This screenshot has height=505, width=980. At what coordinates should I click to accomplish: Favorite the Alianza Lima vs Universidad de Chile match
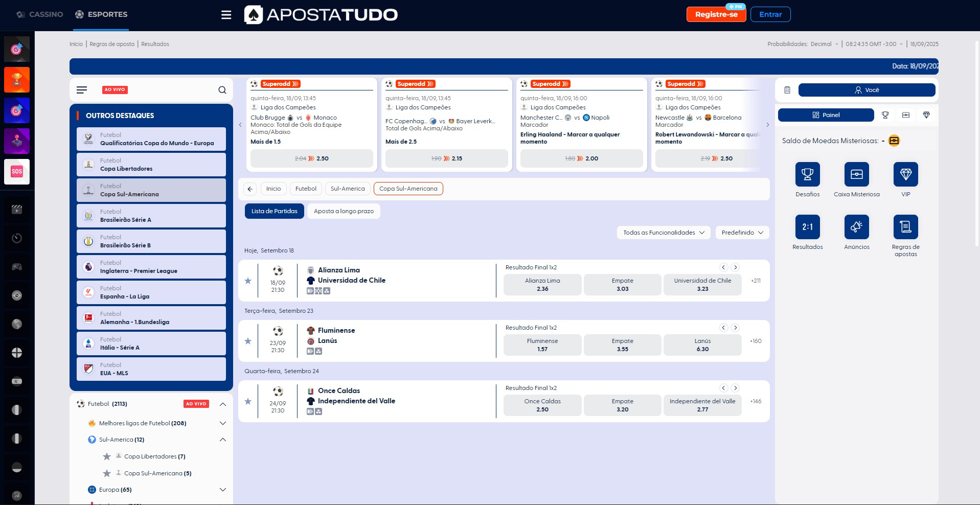248,281
